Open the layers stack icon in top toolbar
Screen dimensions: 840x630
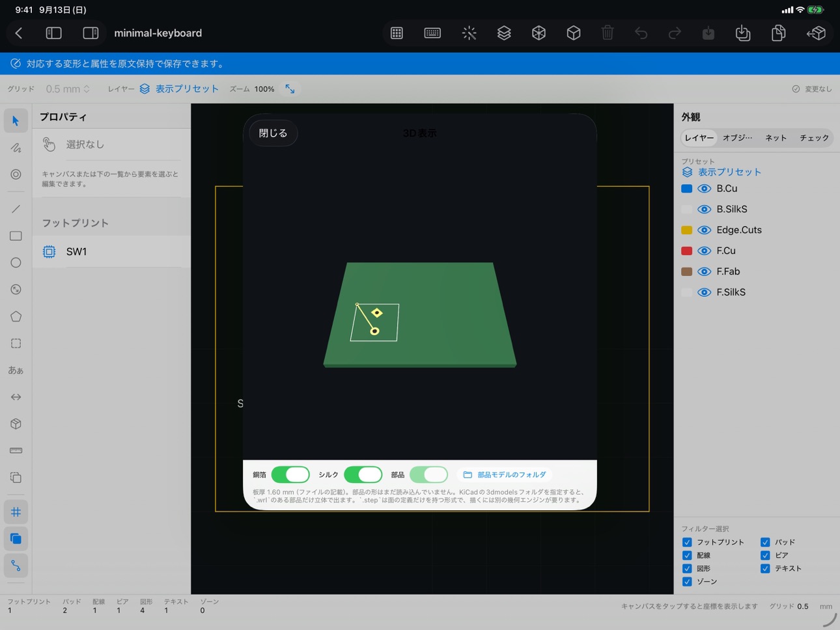tap(504, 33)
